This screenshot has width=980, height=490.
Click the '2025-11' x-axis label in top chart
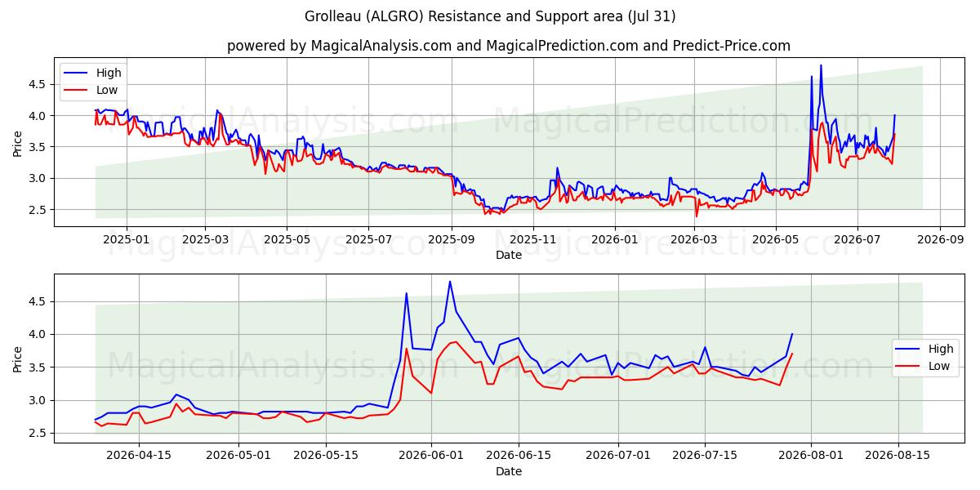coord(532,239)
